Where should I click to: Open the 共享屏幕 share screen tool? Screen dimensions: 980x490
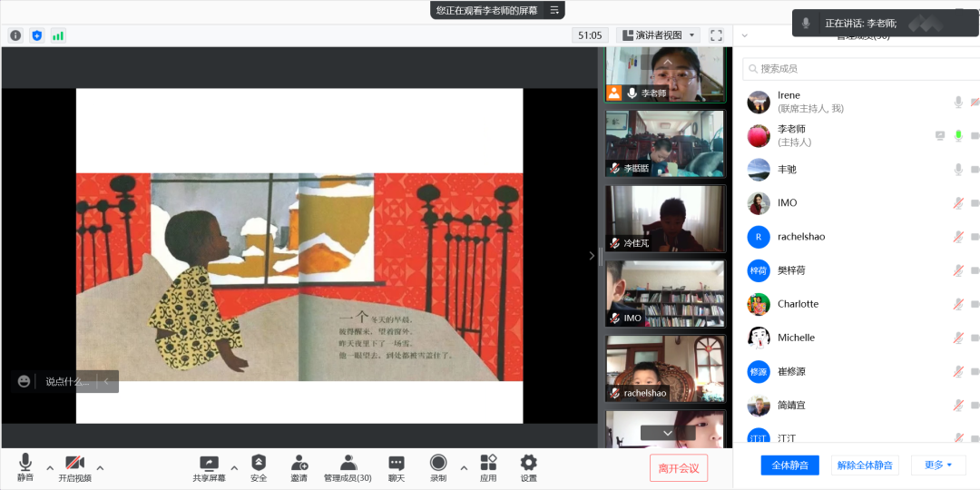tap(209, 463)
